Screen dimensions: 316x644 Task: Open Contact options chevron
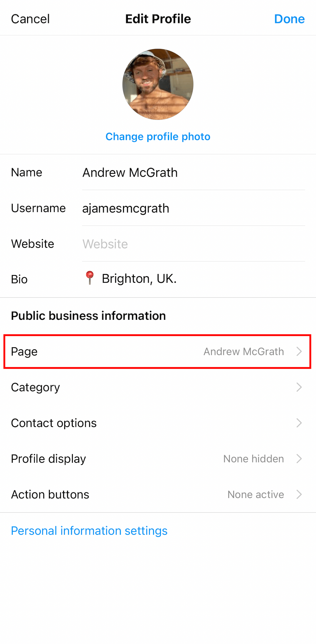click(299, 423)
